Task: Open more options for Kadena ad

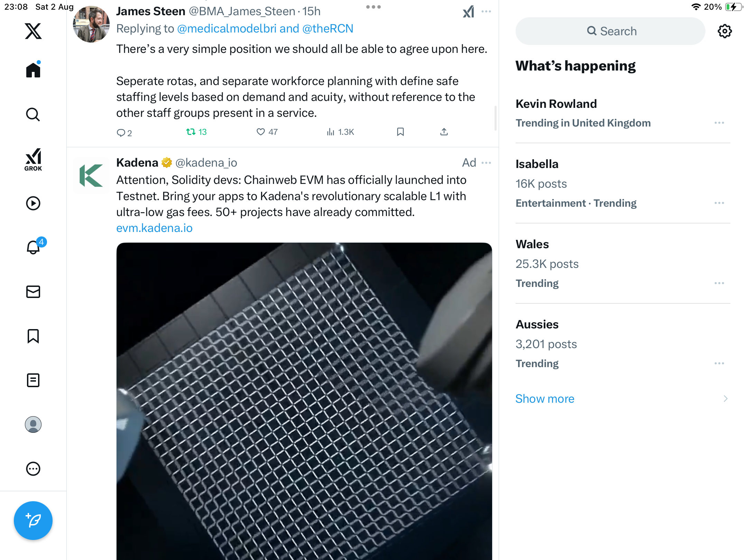Action: (x=486, y=163)
